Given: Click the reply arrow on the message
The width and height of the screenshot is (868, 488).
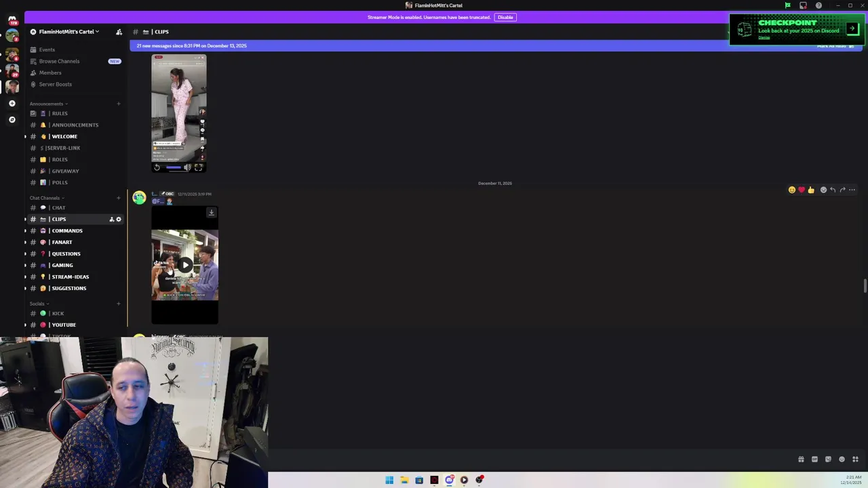Looking at the screenshot, I should tap(833, 190).
